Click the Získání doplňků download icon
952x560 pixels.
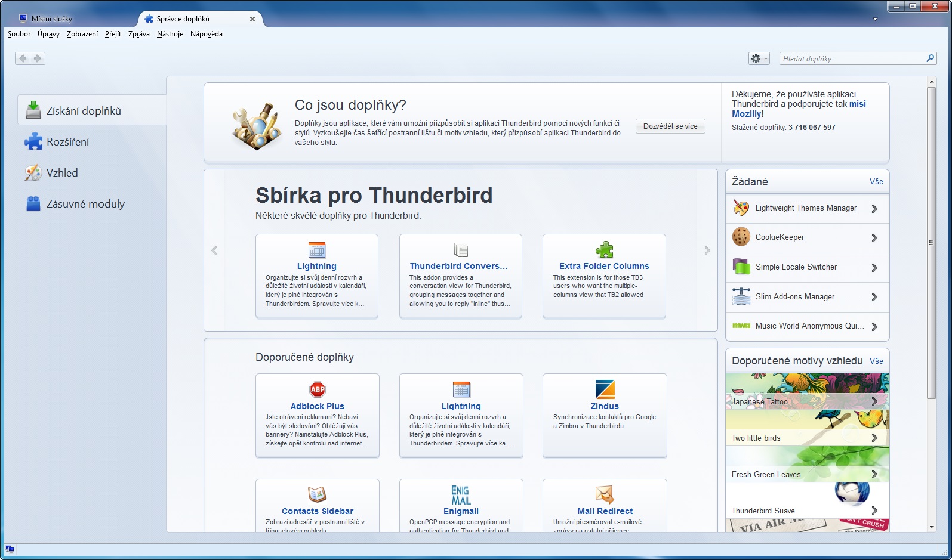33,110
